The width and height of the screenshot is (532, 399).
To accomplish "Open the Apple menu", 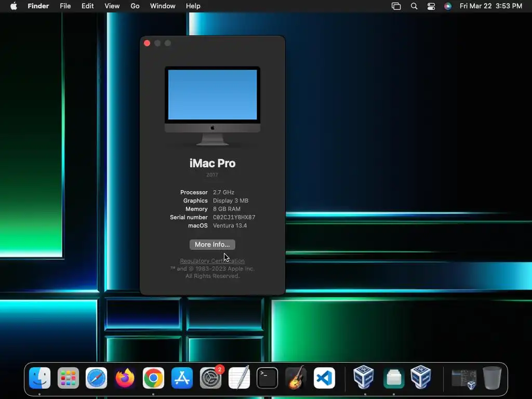I will pyautogui.click(x=14, y=6).
